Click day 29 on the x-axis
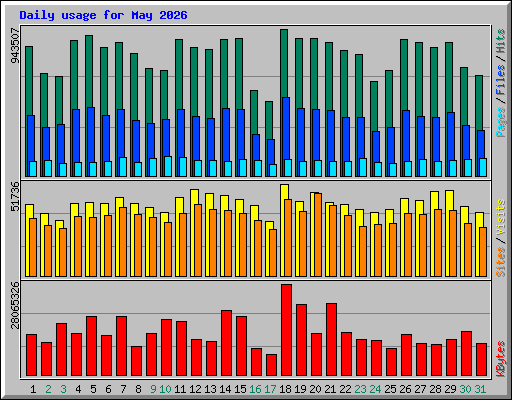 (x=450, y=389)
